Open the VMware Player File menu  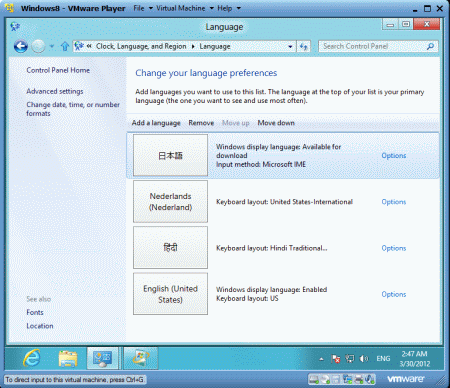[143, 8]
